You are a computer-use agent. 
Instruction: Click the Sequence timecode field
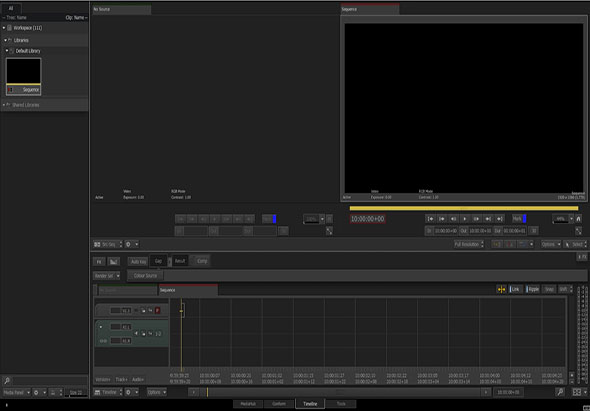(x=368, y=219)
